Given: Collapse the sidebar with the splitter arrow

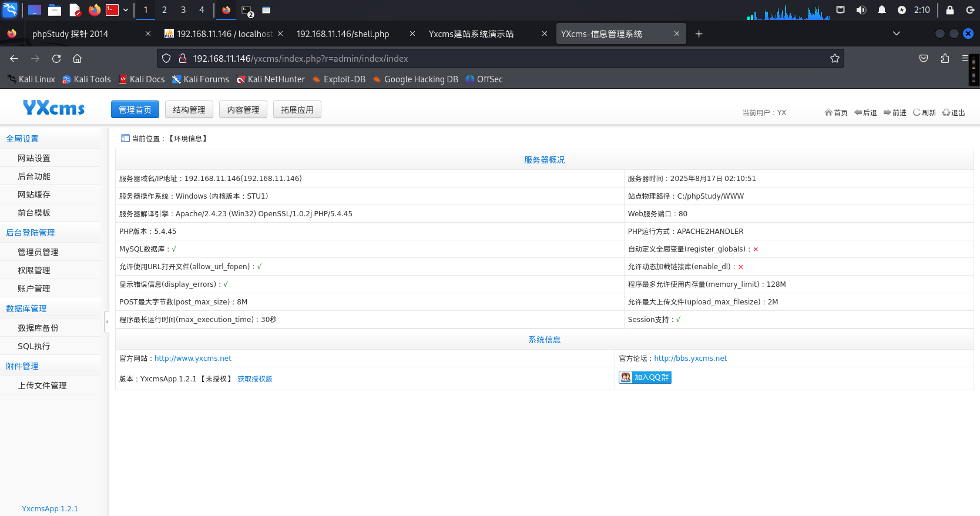Looking at the screenshot, I should tap(107, 321).
